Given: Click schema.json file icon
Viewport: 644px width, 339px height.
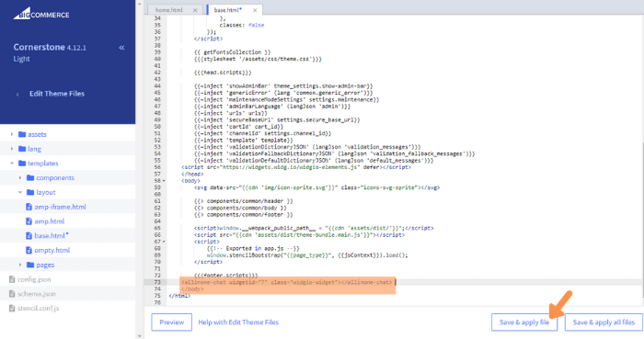Looking at the screenshot, I should [12, 294].
